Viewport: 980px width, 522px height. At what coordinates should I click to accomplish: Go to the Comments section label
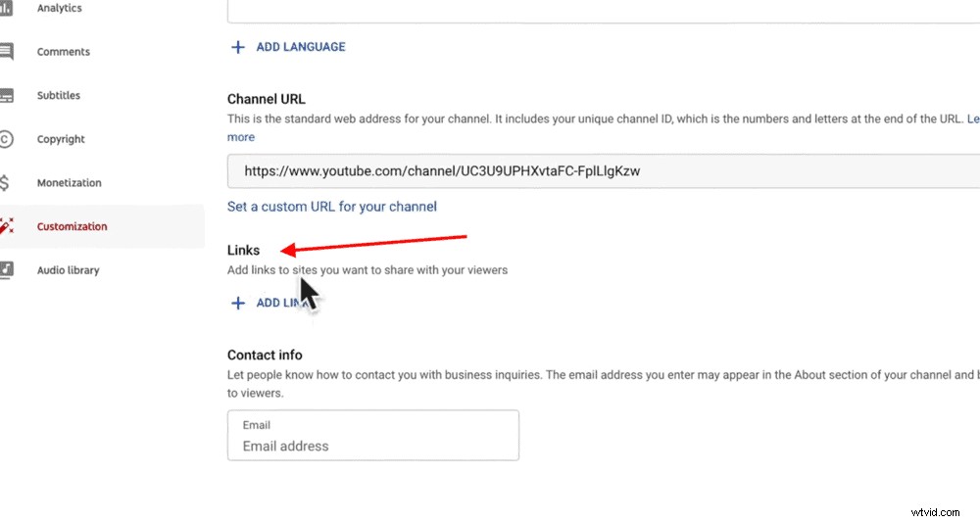coord(63,52)
